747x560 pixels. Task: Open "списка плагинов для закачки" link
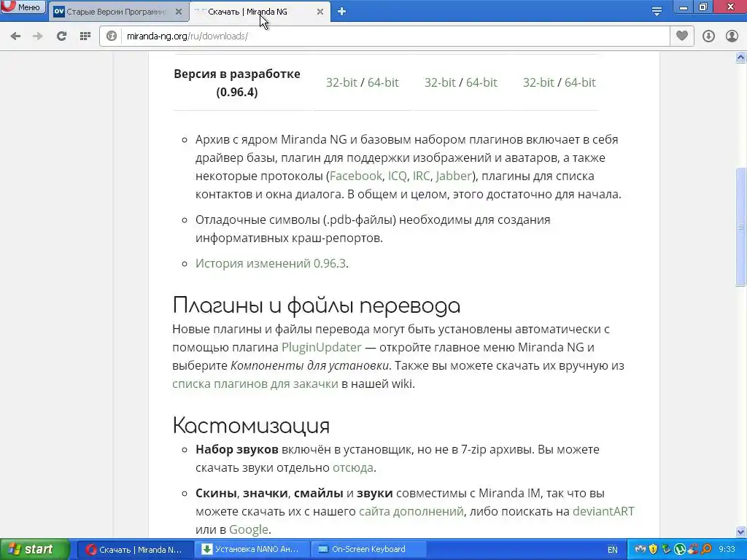pyautogui.click(x=255, y=384)
